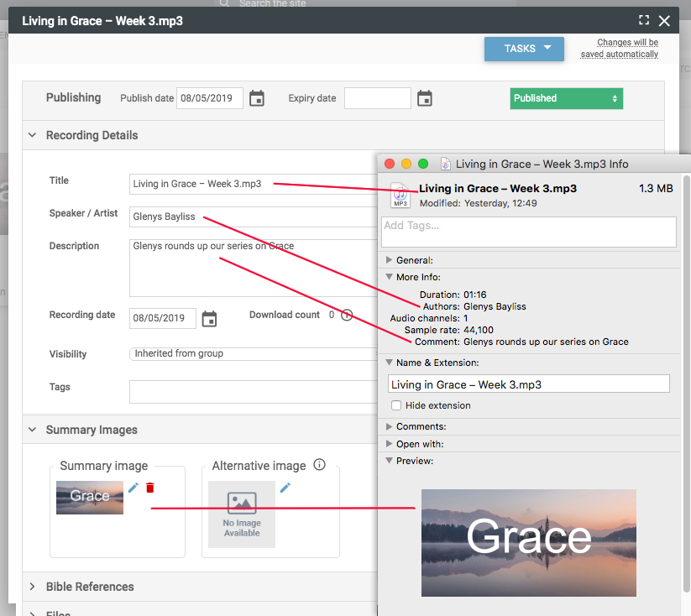Click the Recording date input field

pos(163,318)
